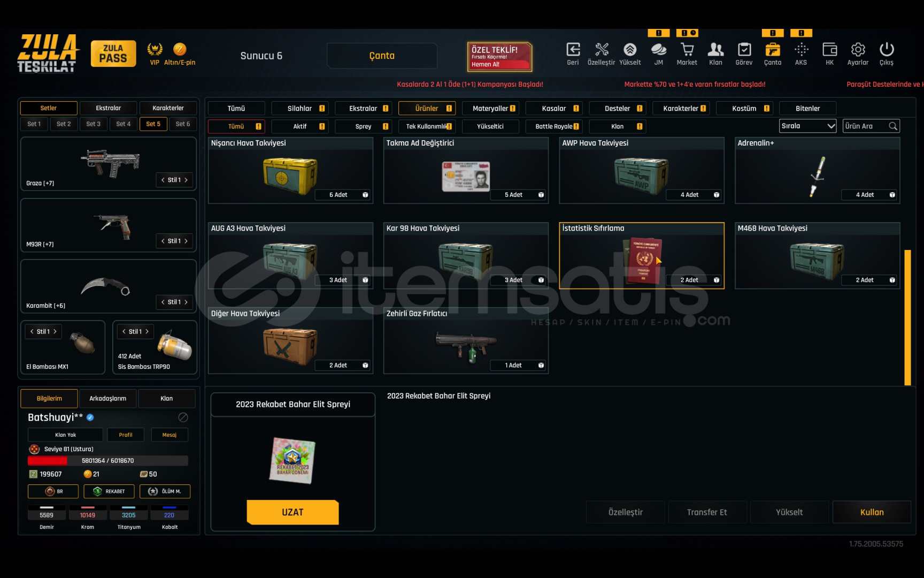
Task: Select the BR stats mode
Action: (x=53, y=491)
